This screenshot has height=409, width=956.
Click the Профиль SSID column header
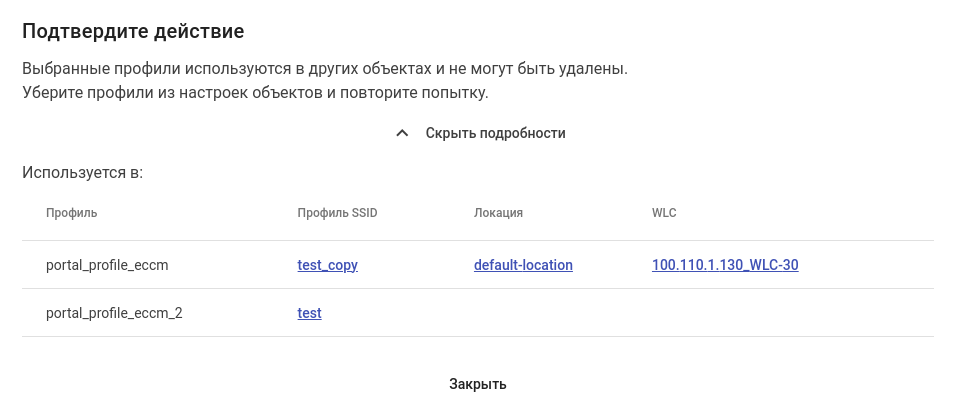(x=337, y=213)
